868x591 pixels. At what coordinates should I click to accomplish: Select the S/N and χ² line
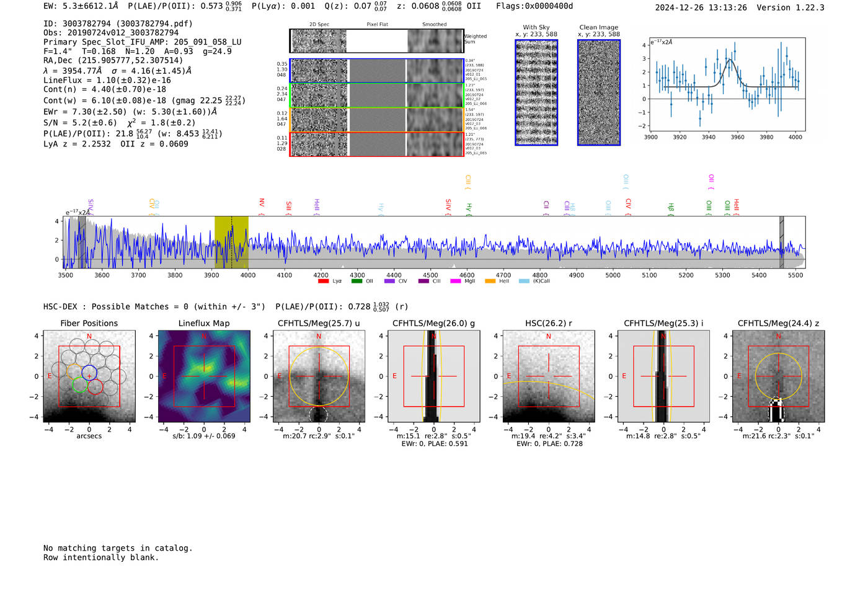click(120, 122)
